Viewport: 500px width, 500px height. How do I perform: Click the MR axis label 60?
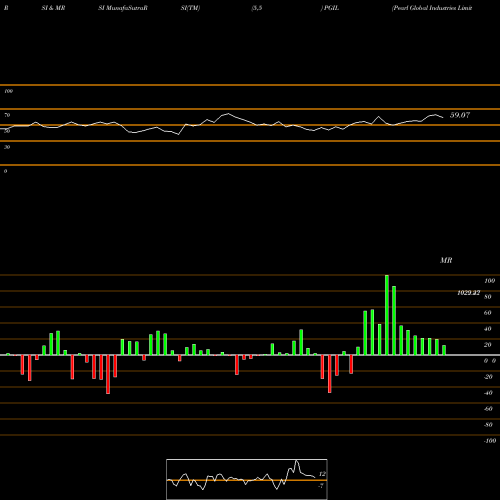pos(488,313)
